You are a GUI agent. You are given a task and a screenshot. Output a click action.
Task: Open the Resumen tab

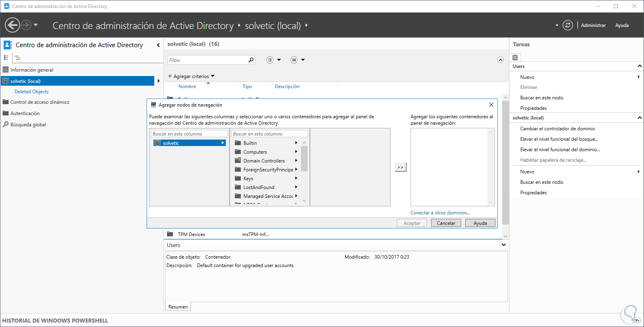[178, 307]
